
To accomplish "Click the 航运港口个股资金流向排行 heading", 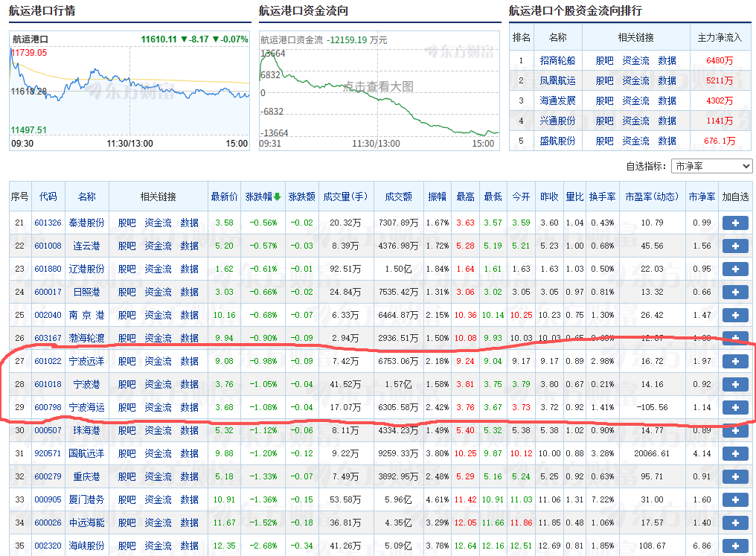I will point(575,10).
